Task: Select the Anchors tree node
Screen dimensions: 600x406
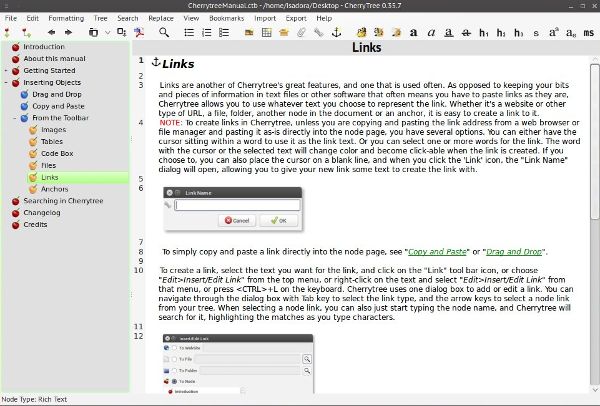Action: [x=54, y=189]
